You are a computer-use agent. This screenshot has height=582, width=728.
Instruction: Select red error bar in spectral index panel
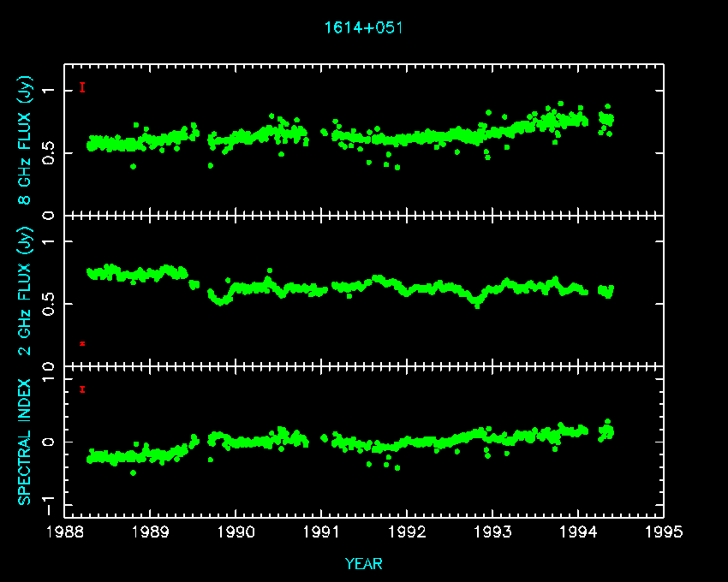click(x=82, y=389)
